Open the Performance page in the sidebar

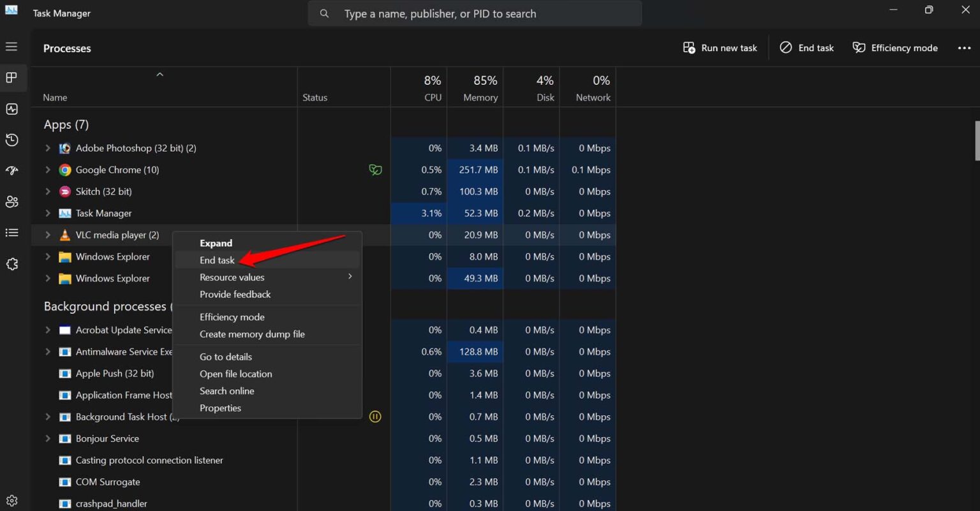12,109
